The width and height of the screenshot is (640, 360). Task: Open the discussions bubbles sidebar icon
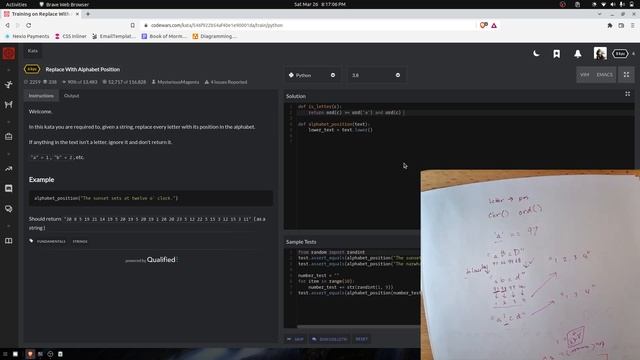coord(9,209)
